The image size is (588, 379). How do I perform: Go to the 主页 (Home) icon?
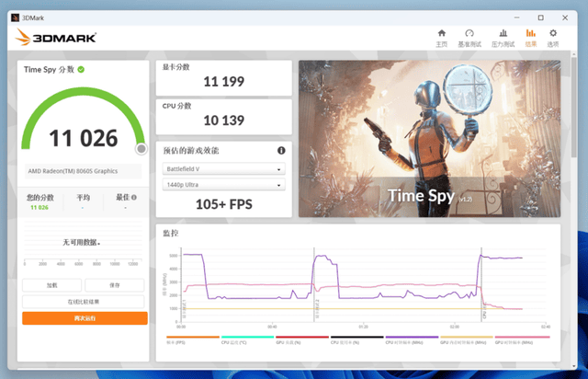pyautogui.click(x=441, y=37)
